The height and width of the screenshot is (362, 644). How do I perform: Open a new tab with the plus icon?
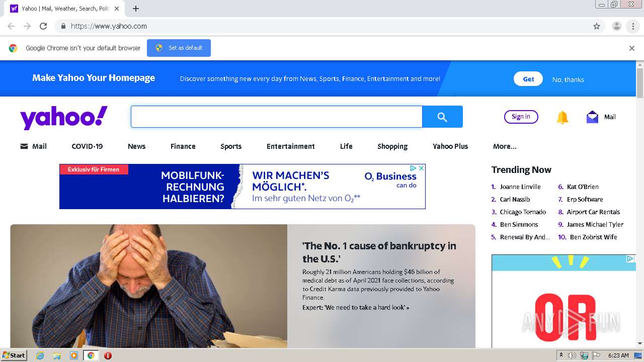pyautogui.click(x=136, y=9)
